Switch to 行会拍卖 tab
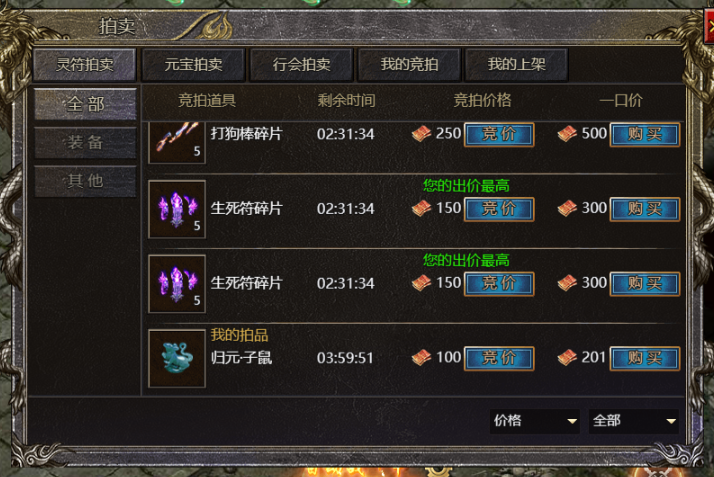The image size is (714, 477). tap(301, 65)
